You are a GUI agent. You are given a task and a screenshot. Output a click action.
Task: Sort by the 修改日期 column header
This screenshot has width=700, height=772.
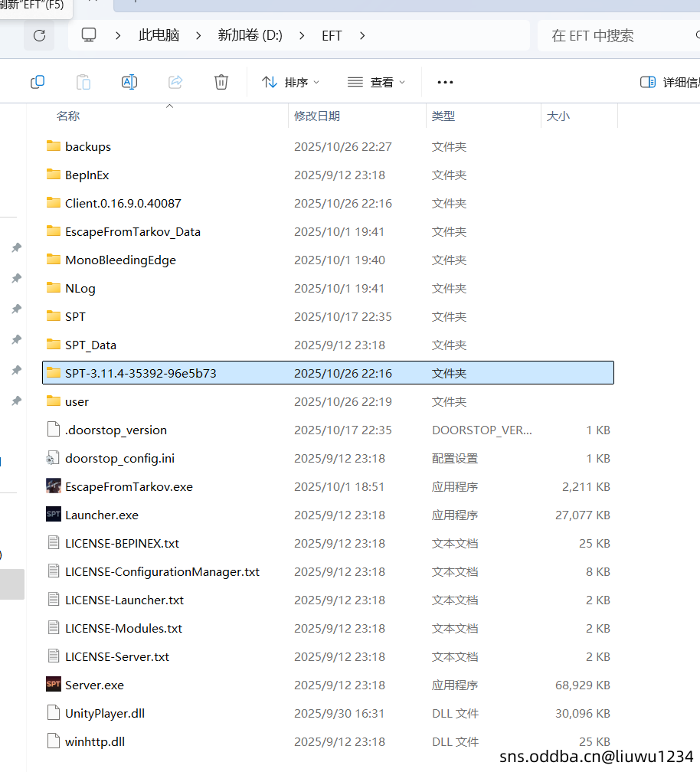317,116
